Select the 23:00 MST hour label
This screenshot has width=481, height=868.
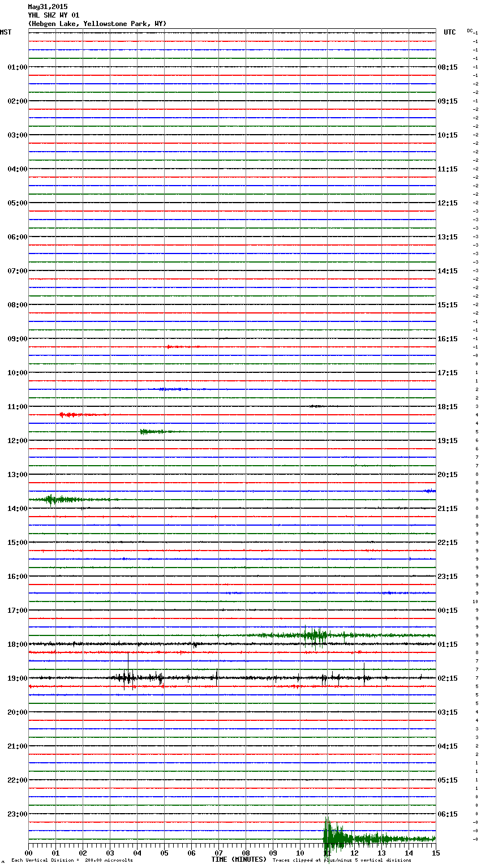point(17,814)
